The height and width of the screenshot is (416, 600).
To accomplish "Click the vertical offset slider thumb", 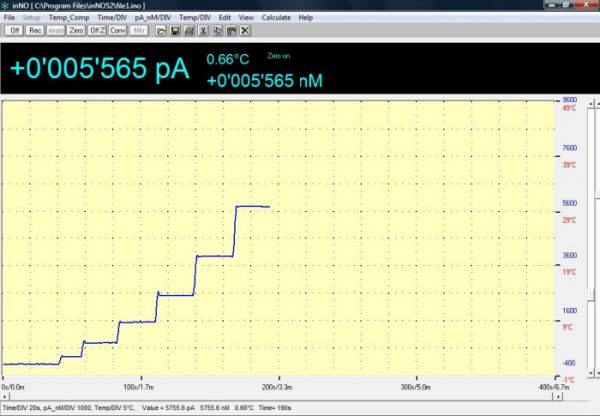I will click(x=591, y=295).
